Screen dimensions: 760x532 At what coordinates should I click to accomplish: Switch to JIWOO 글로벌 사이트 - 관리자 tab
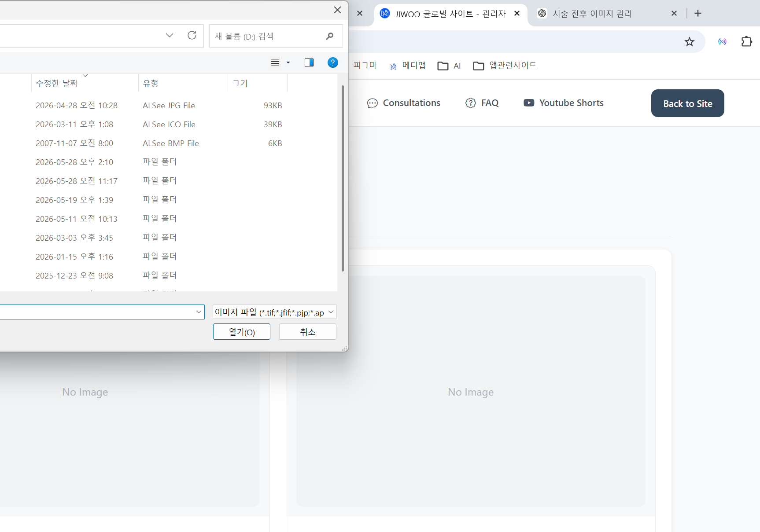click(x=450, y=14)
